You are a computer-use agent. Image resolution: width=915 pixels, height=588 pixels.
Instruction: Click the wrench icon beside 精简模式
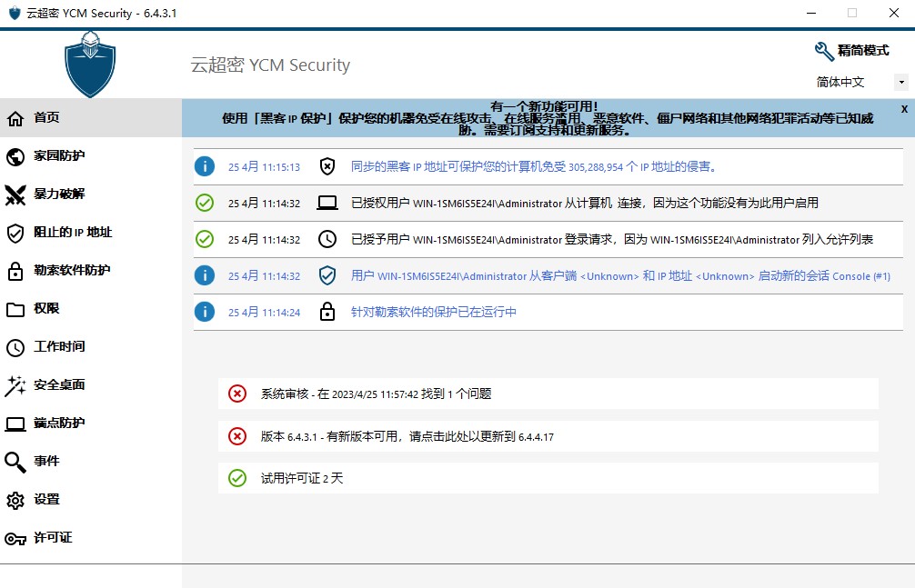[x=824, y=51]
